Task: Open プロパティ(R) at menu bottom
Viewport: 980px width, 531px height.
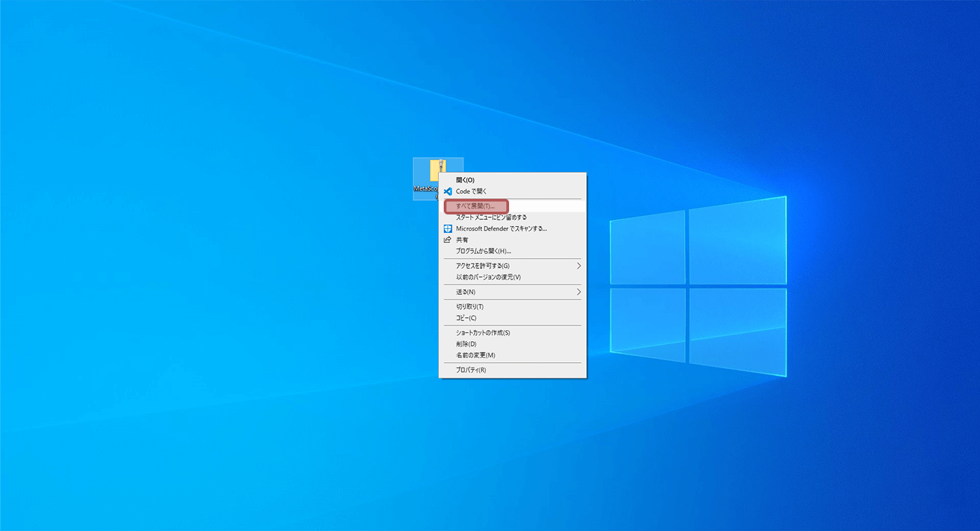Action: [471, 370]
